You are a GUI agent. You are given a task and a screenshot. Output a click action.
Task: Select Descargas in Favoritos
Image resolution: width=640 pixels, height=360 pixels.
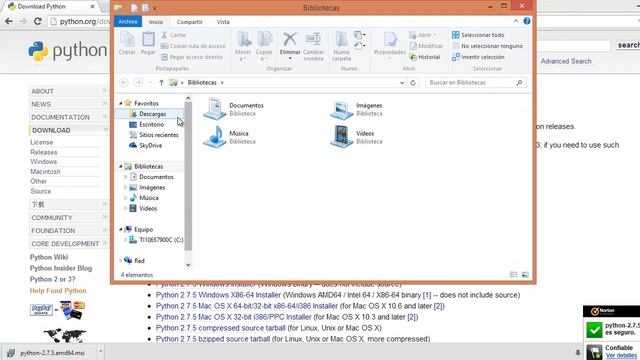point(153,114)
